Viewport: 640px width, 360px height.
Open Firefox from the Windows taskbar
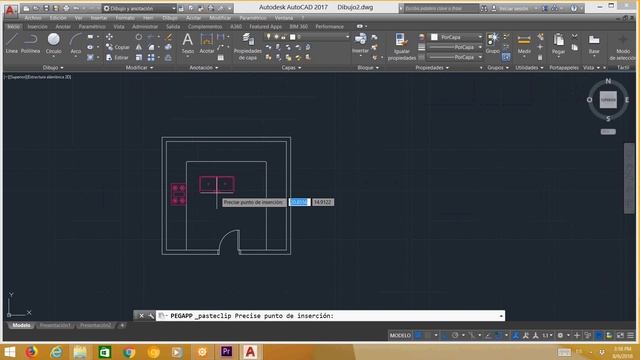(31, 351)
